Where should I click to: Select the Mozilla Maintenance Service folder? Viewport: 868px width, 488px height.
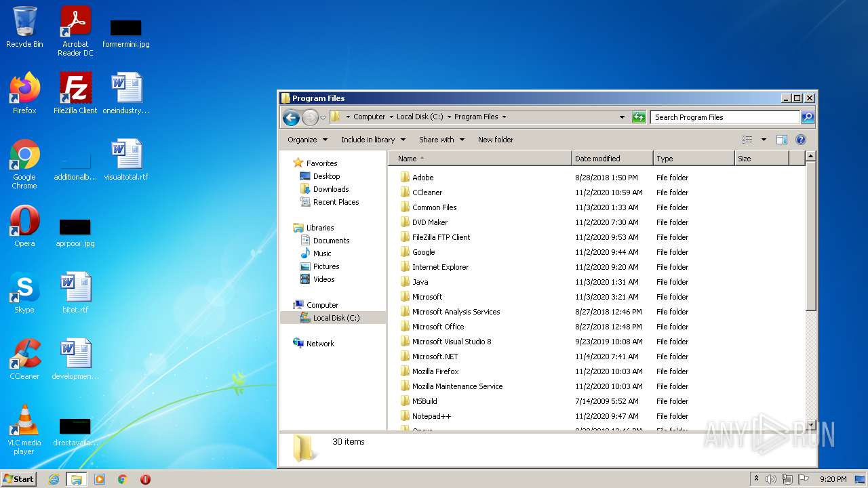point(457,386)
